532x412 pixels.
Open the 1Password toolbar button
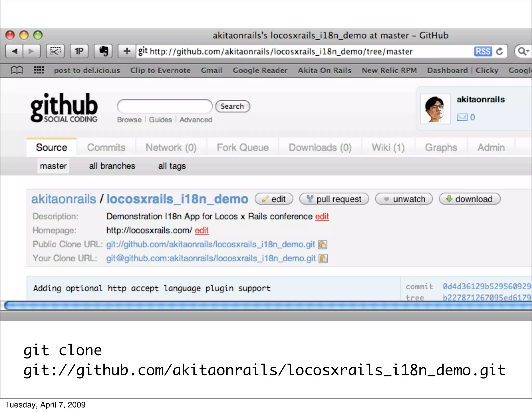[x=79, y=51]
